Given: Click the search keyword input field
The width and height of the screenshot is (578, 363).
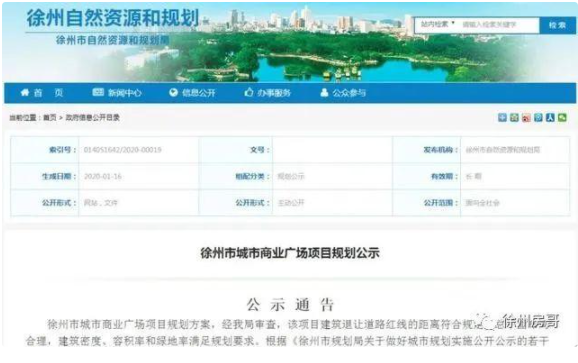Looking at the screenshot, I should point(499,25).
